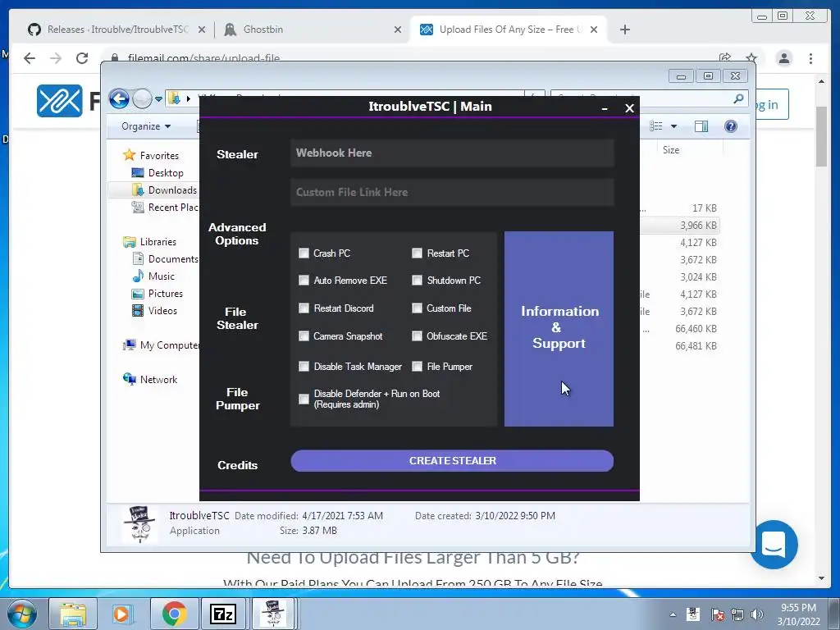
Task: Click the Filemail logo on the webpage
Action: 59,101
